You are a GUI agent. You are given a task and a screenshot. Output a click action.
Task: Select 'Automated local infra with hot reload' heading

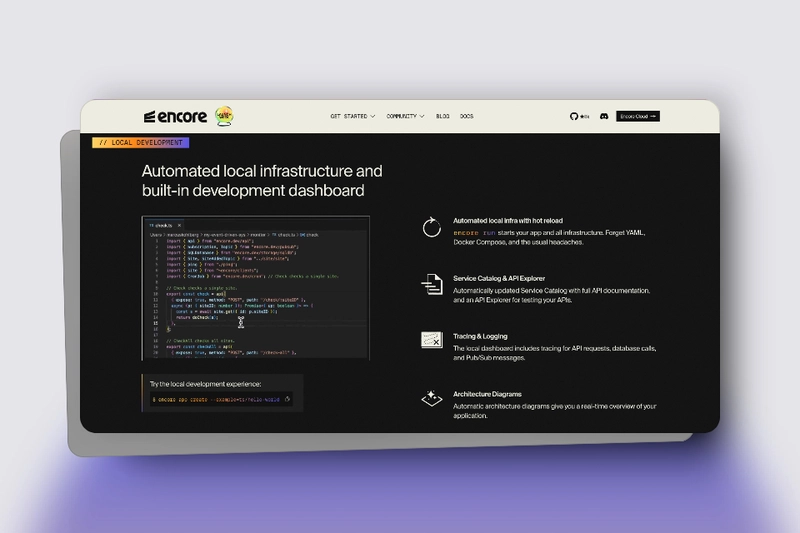tap(508, 221)
